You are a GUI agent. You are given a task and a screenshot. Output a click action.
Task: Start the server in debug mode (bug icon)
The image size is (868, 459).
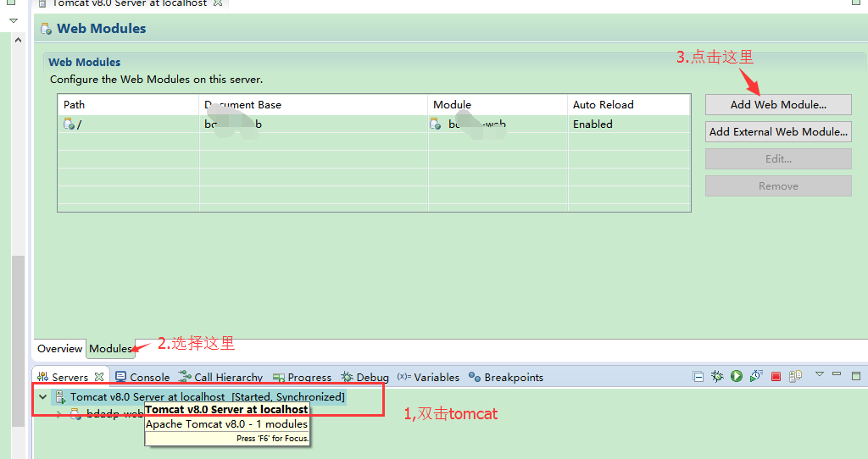pos(717,377)
